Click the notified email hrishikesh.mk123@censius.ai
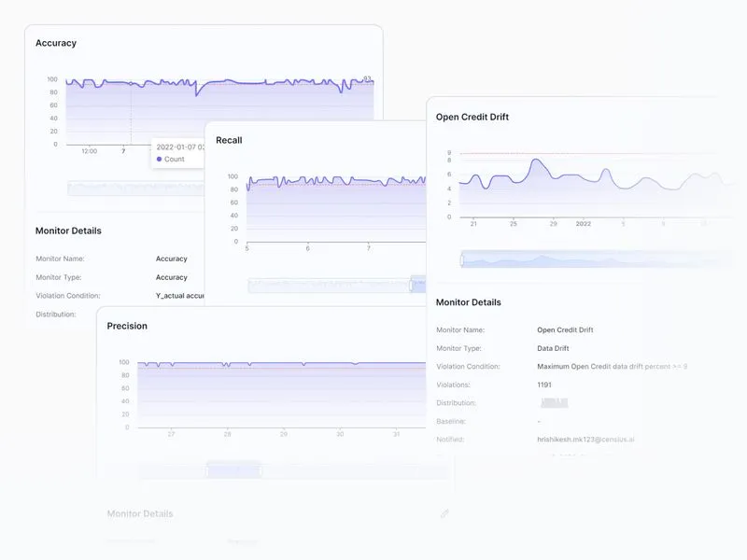747x560 pixels. tap(585, 440)
